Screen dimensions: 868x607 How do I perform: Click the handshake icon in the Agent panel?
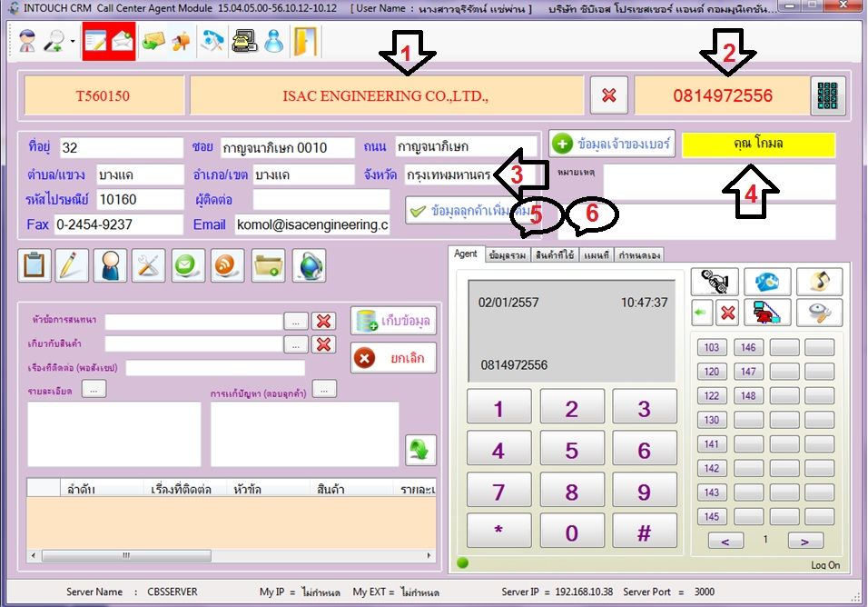[715, 283]
